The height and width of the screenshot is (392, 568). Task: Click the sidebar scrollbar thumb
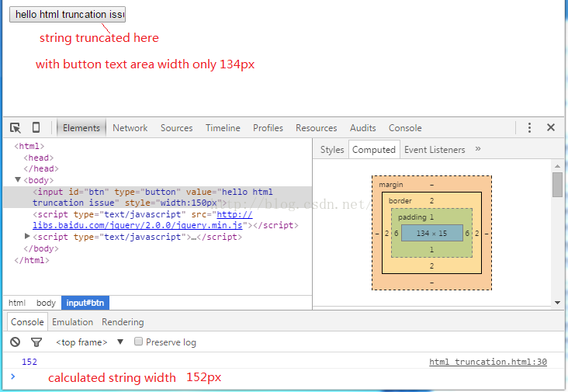[557, 185]
